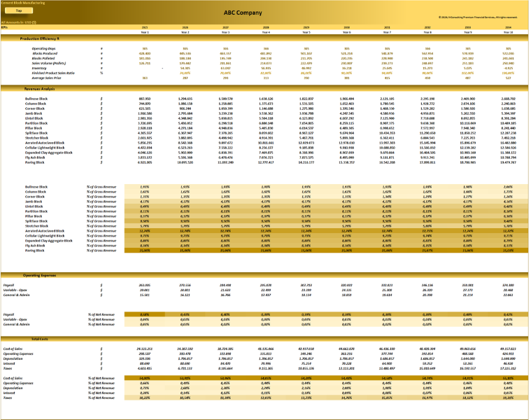Image resolution: width=531 pixels, height=420 pixels.
Task: Select the All Amounts in USD label
Action: [19, 22]
